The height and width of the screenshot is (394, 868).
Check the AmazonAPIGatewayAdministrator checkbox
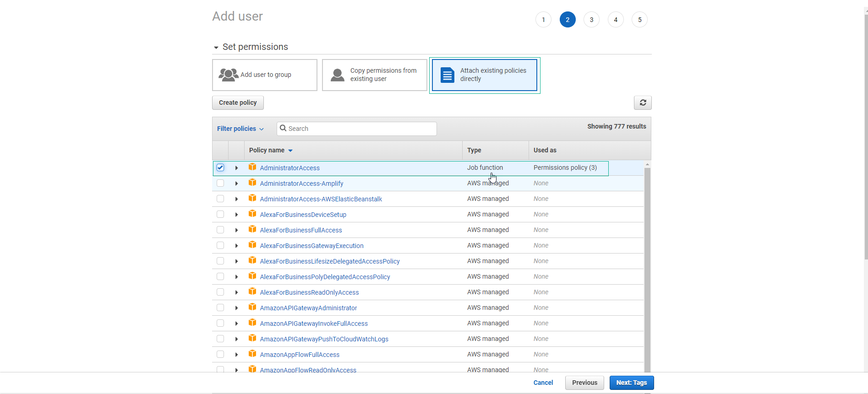pyautogui.click(x=220, y=308)
